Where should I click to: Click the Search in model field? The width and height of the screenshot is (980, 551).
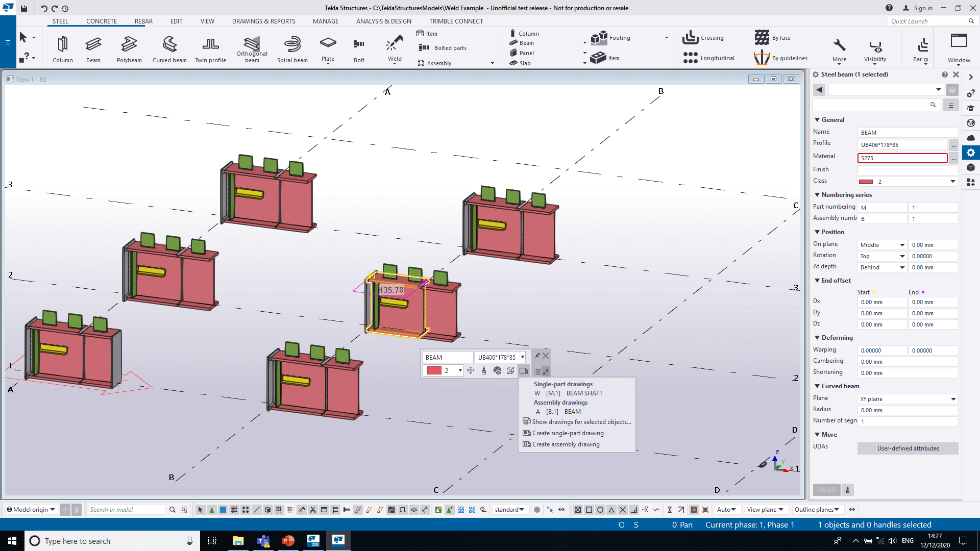coord(126,510)
